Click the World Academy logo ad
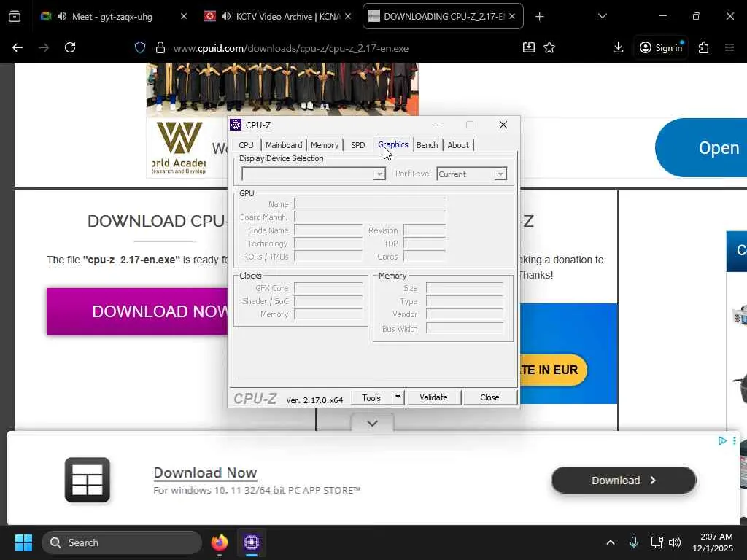Image resolution: width=747 pixels, height=560 pixels. click(180, 147)
